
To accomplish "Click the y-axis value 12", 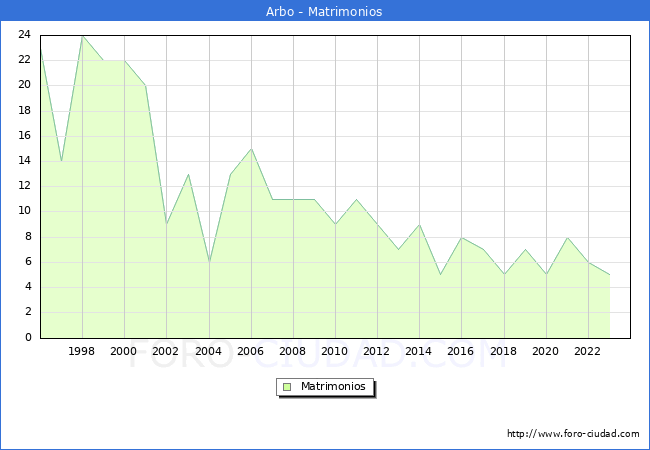I will (25, 186).
